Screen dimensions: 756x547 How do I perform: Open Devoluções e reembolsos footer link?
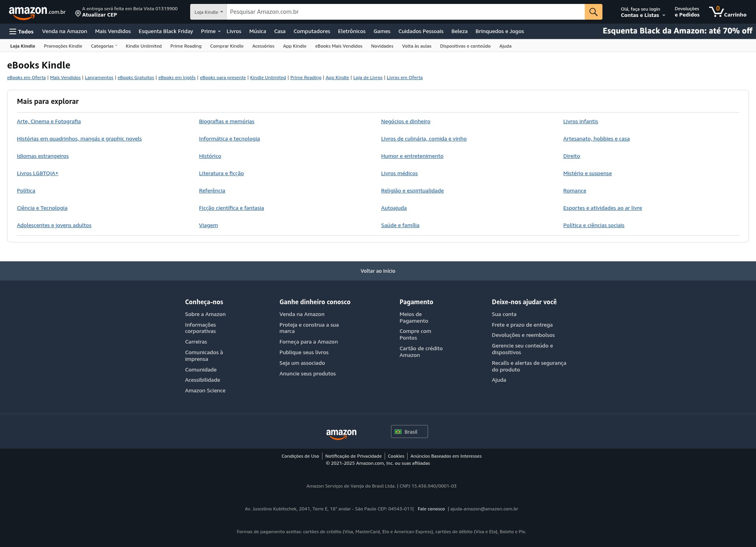523,335
